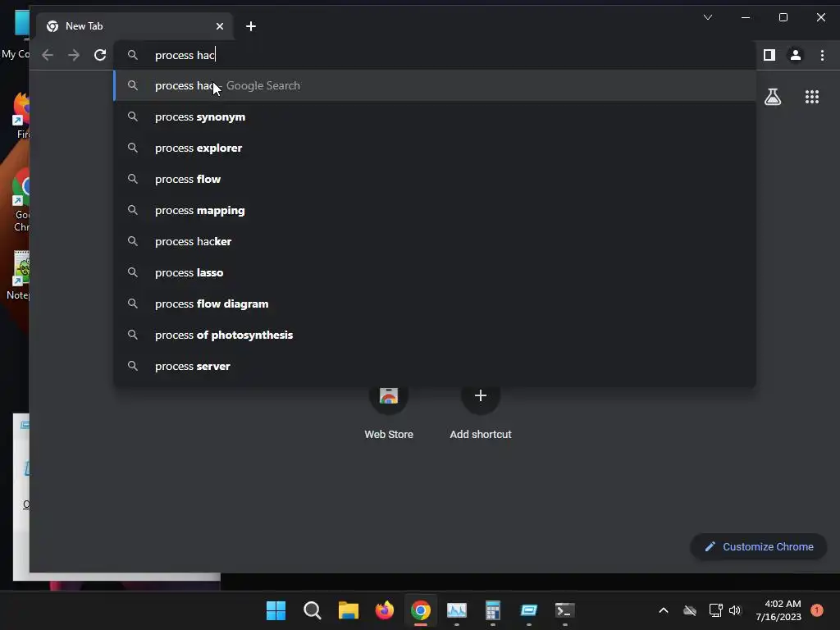The width and height of the screenshot is (840, 630).
Task: Select 'process synonym' suggestion
Action: [x=435, y=116]
